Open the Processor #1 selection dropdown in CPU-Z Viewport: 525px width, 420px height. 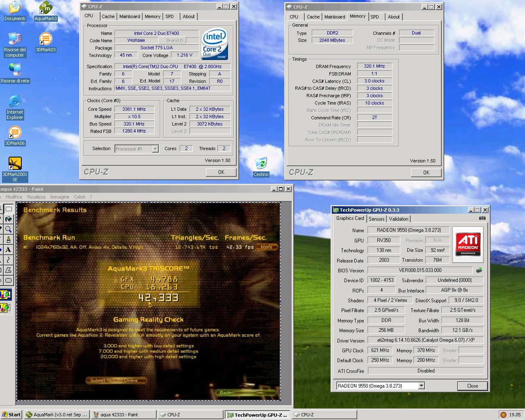155,149
